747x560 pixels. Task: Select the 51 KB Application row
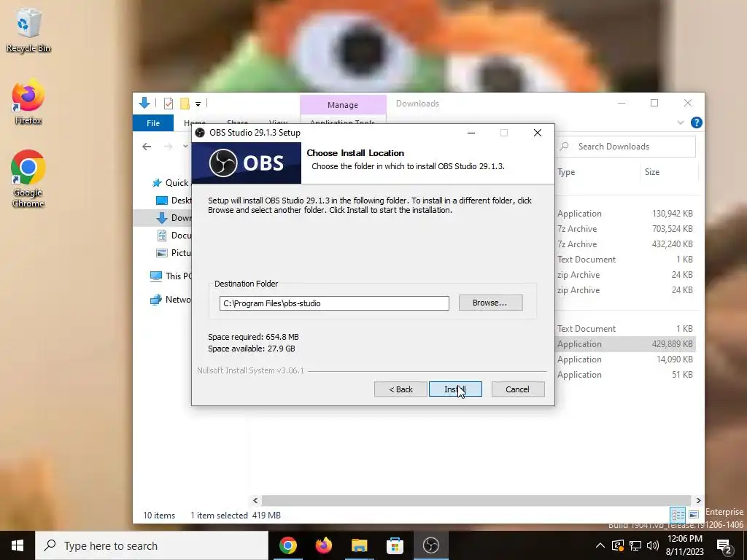(x=625, y=374)
